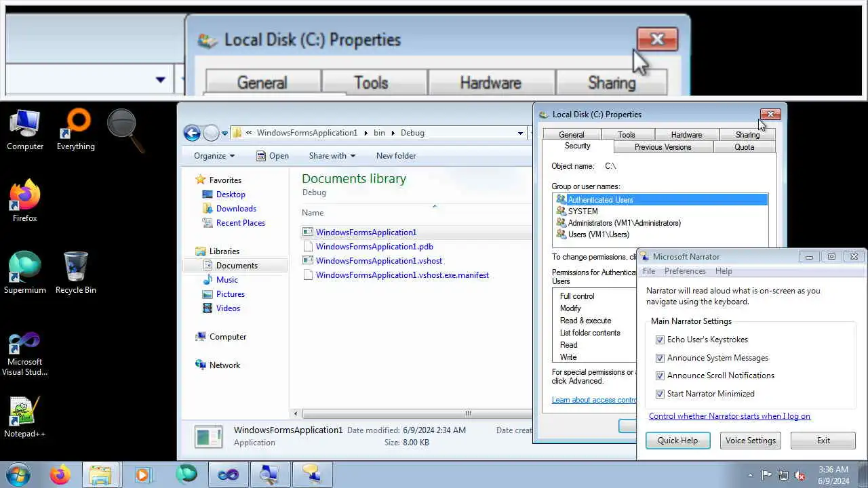Click the Explorer horizontal scrollbar thumb
868x488 pixels.
[416, 413]
